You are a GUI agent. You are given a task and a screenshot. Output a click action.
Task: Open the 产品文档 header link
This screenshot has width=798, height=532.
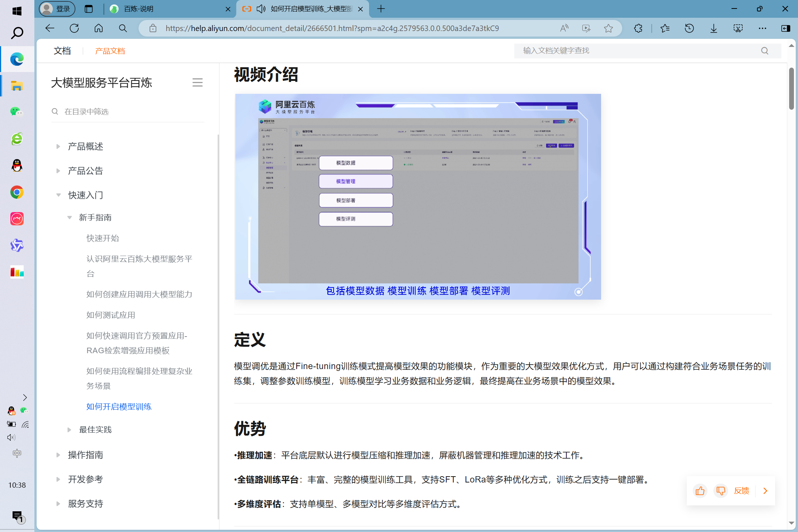[110, 51]
